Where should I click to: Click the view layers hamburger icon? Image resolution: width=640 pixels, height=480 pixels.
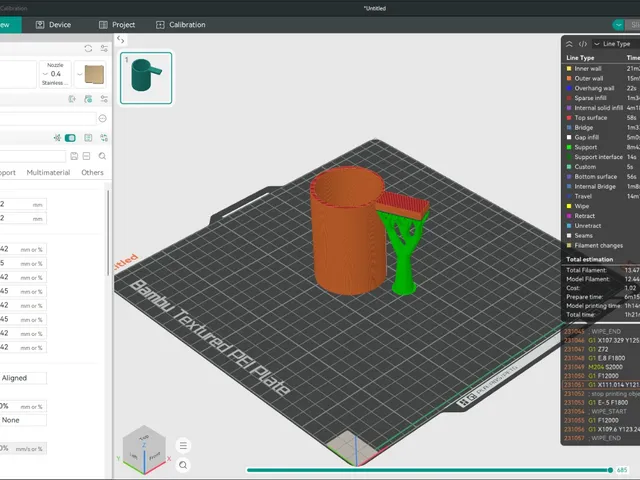183,446
